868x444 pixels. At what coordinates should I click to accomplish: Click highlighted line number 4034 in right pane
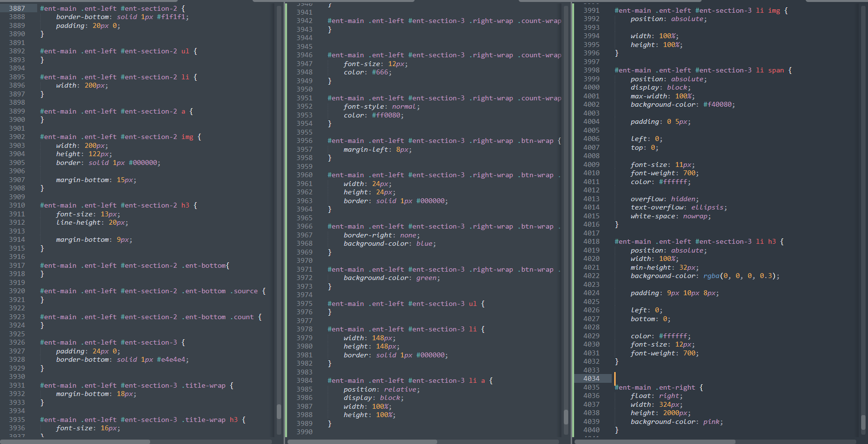[x=591, y=379]
